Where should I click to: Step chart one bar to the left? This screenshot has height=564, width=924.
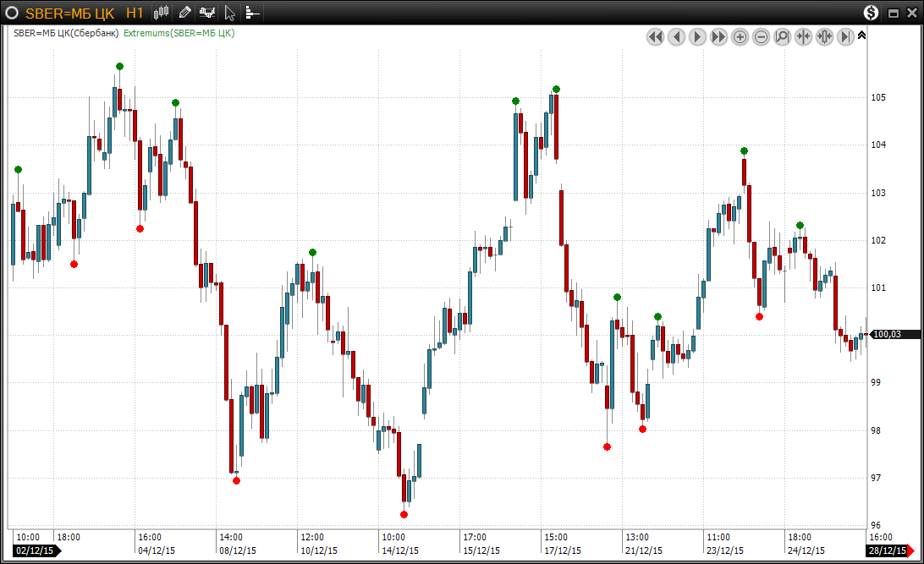pos(676,36)
